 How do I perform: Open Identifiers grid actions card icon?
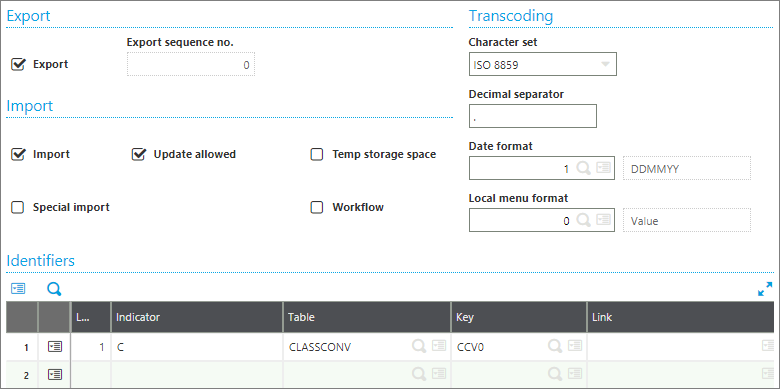(18, 289)
